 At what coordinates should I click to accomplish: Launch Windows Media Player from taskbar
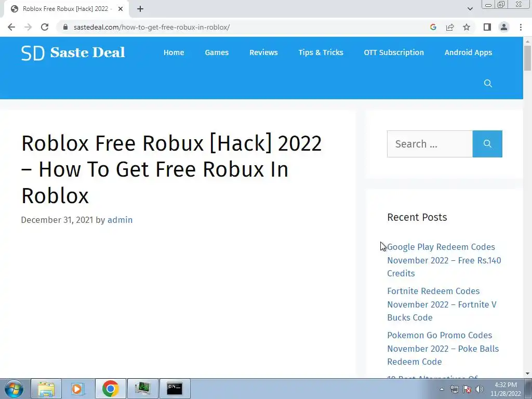[78, 389]
